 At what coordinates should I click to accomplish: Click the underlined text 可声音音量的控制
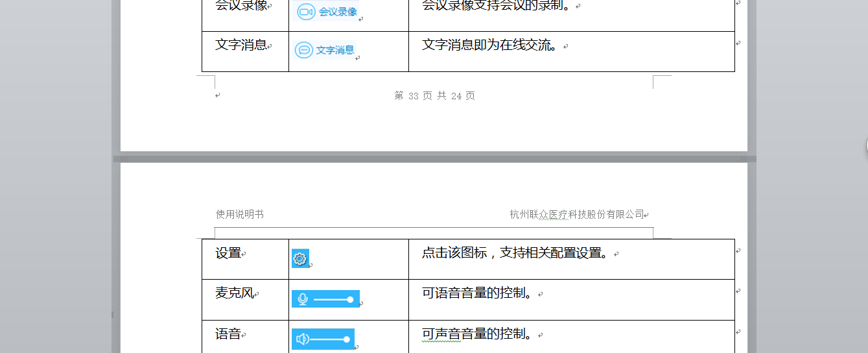pos(477,335)
